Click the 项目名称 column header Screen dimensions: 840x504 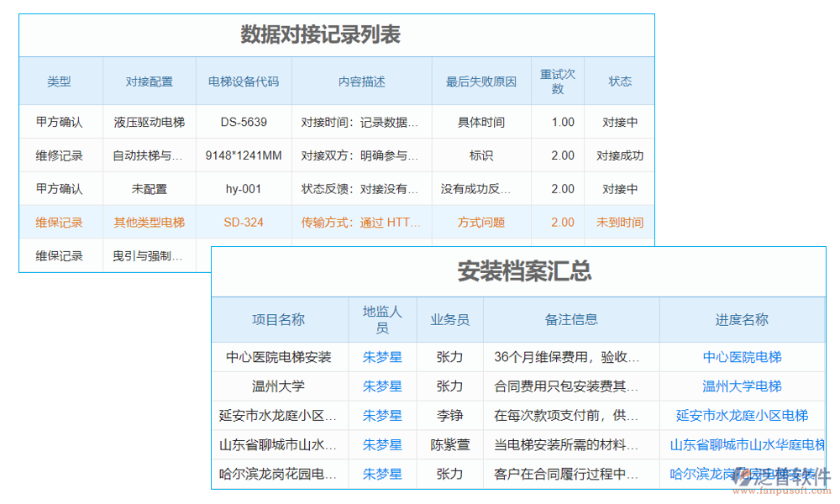pyautogui.click(x=277, y=319)
